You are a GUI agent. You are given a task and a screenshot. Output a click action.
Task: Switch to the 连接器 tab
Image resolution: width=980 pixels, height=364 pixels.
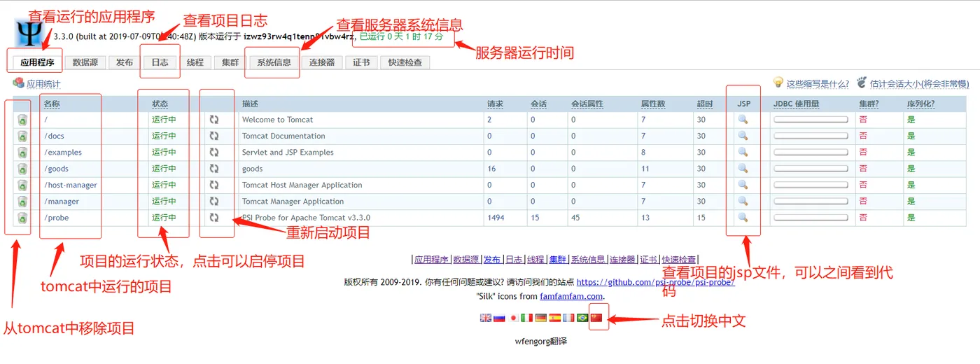[x=322, y=62]
